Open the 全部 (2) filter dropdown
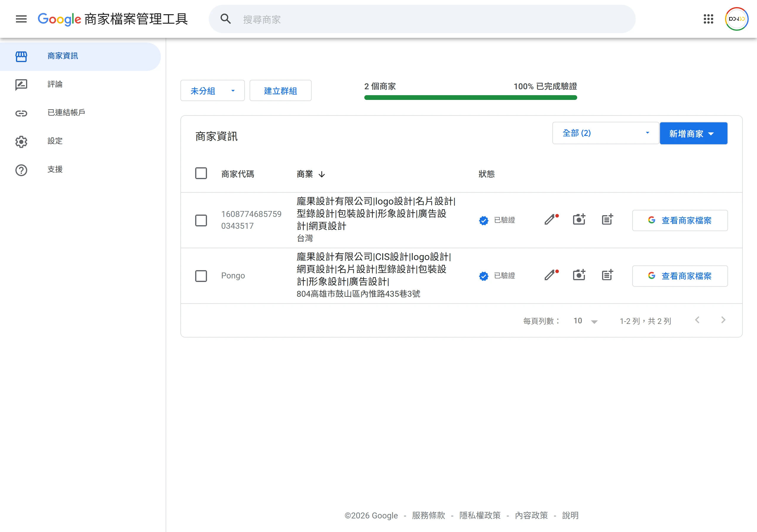 (x=606, y=133)
